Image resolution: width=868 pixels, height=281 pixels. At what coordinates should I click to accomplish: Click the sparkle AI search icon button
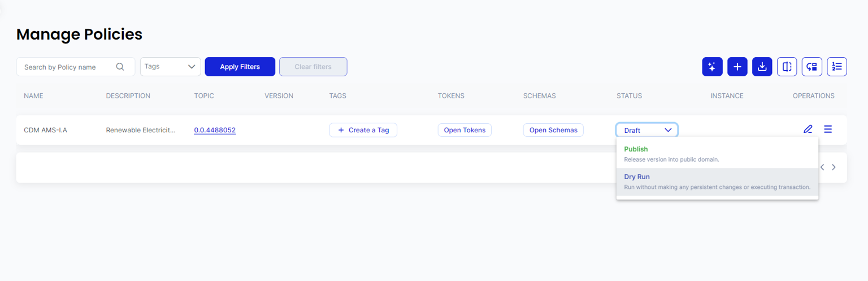[x=712, y=67]
